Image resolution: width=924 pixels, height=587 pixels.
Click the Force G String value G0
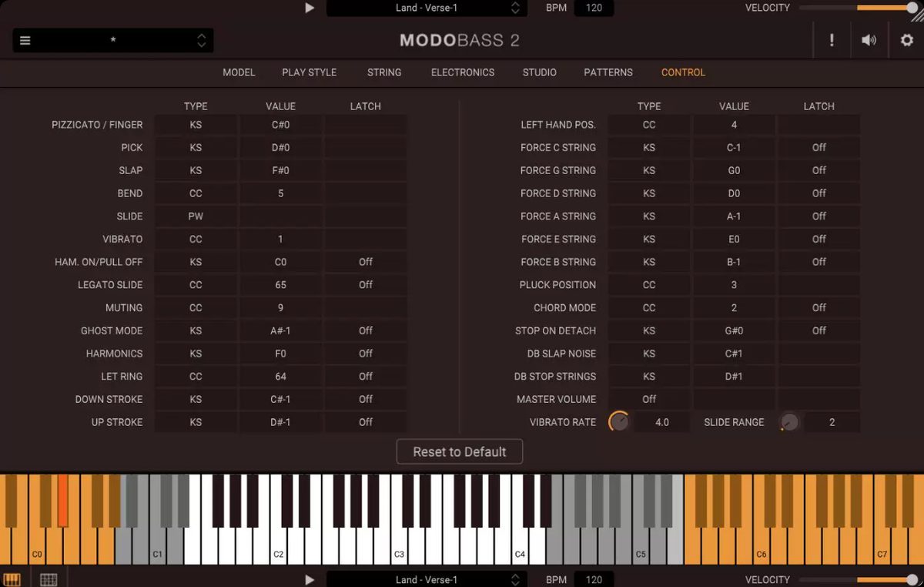(734, 170)
